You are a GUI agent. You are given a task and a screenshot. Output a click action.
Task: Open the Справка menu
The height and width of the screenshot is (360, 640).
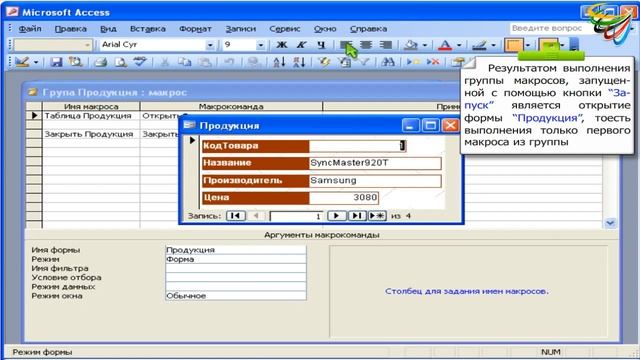coord(368,29)
